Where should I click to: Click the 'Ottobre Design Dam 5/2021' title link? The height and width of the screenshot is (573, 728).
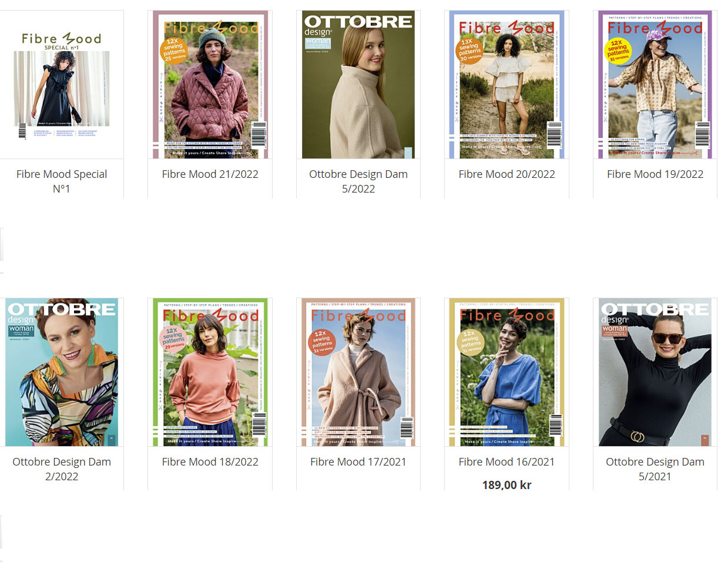coord(655,469)
